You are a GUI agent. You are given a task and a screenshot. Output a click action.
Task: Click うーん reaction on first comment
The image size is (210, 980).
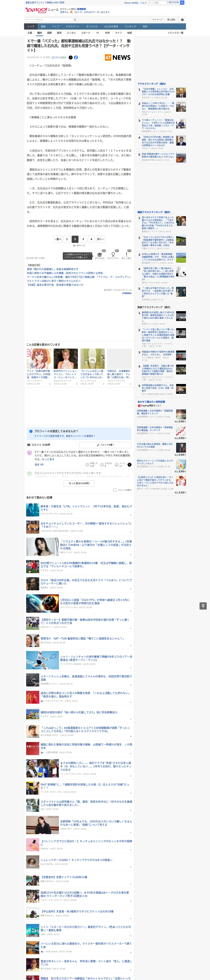click(x=117, y=465)
